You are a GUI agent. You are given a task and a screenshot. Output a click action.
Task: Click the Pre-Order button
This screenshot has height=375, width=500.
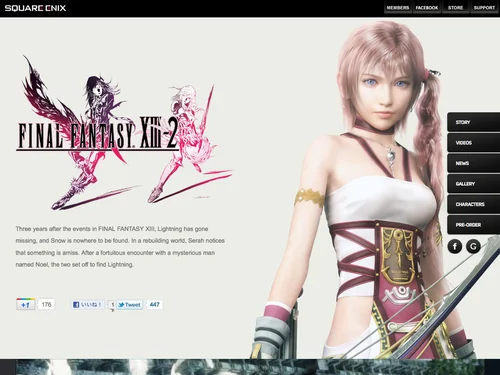(x=473, y=225)
